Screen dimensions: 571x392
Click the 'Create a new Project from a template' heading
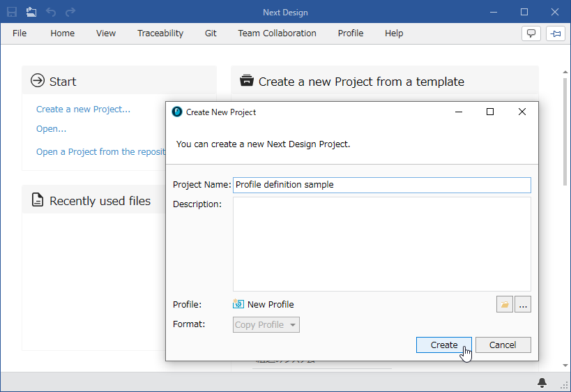pyautogui.click(x=361, y=82)
